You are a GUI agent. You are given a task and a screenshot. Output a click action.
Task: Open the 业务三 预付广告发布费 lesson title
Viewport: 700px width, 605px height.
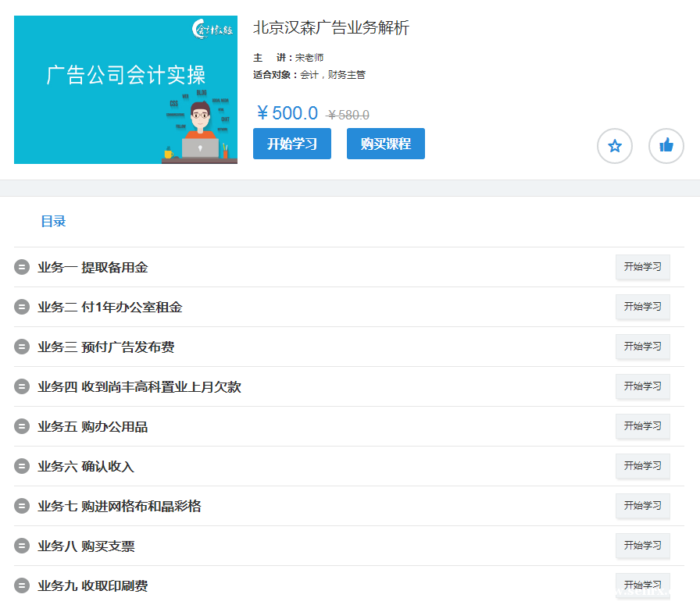click(x=105, y=347)
